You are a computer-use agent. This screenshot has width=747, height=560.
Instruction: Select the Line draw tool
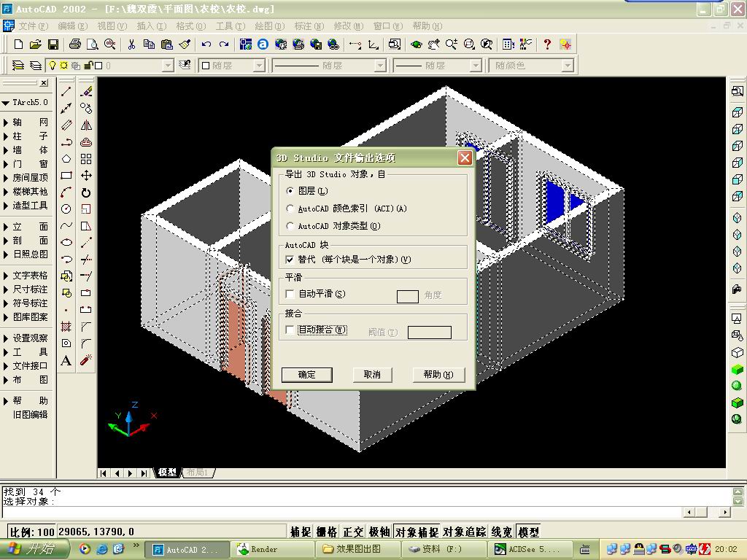(x=66, y=91)
